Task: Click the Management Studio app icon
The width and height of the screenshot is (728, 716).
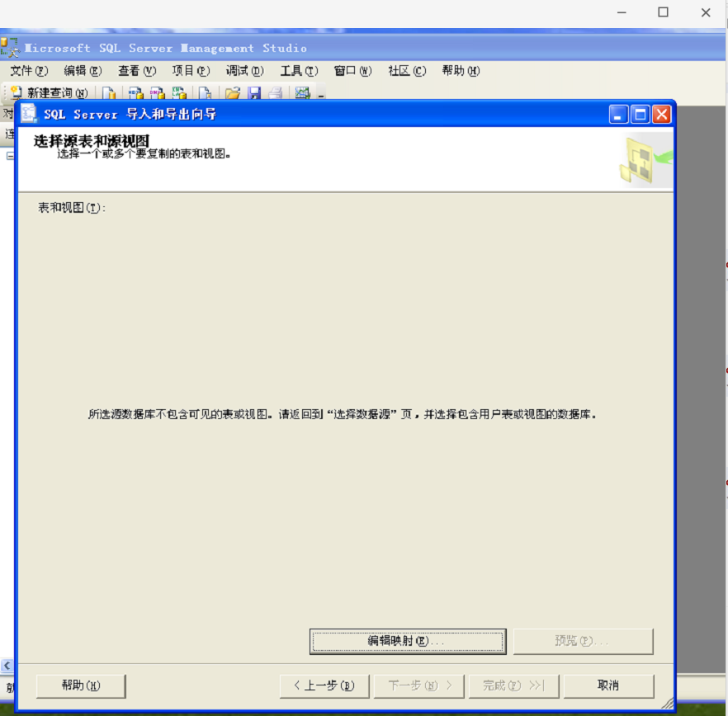Action: [9, 47]
